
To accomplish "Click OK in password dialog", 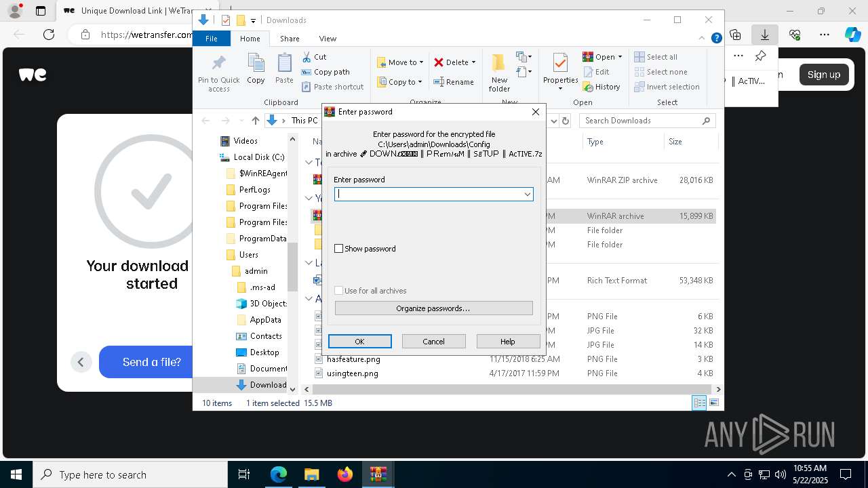I will click(359, 342).
